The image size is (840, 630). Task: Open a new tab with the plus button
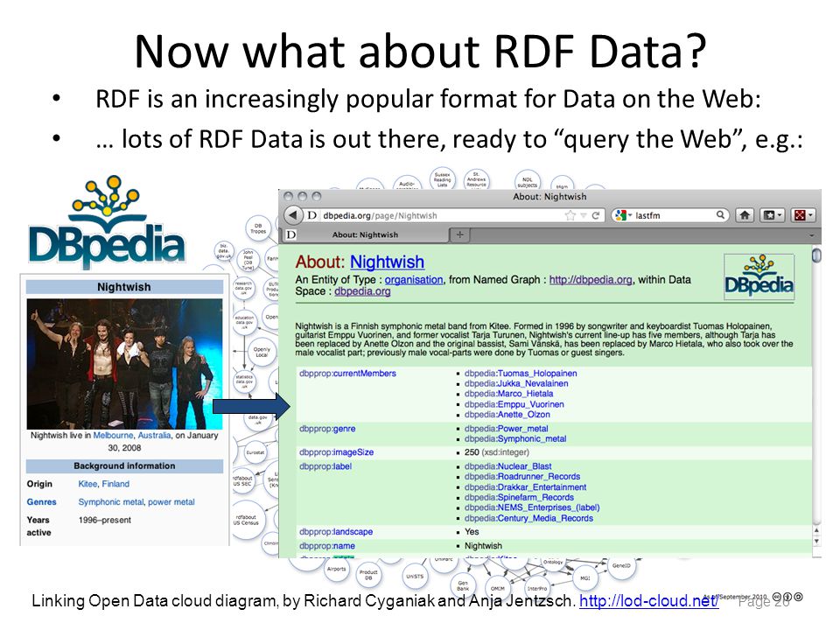(x=459, y=234)
